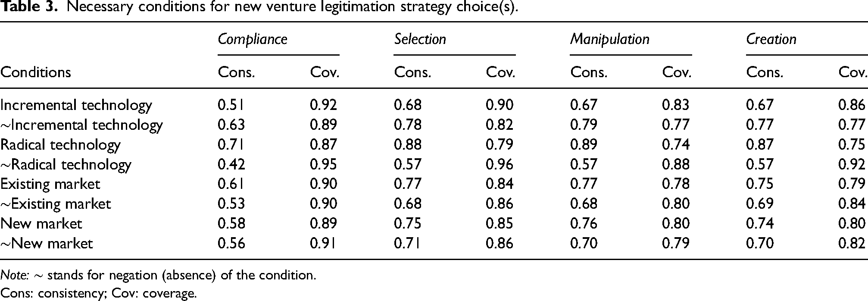Click the ~Incremental technology row label
This screenshot has width=868, height=301.
[x=81, y=125]
